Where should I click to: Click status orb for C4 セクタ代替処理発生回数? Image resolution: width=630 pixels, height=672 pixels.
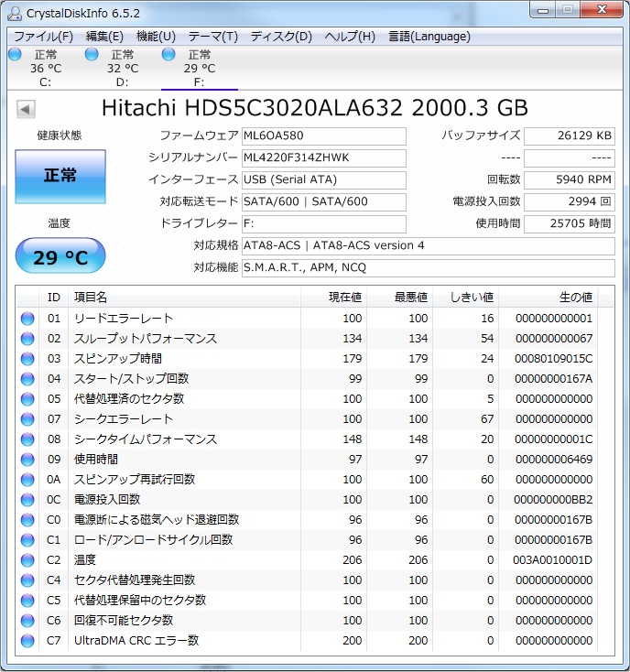point(27,580)
